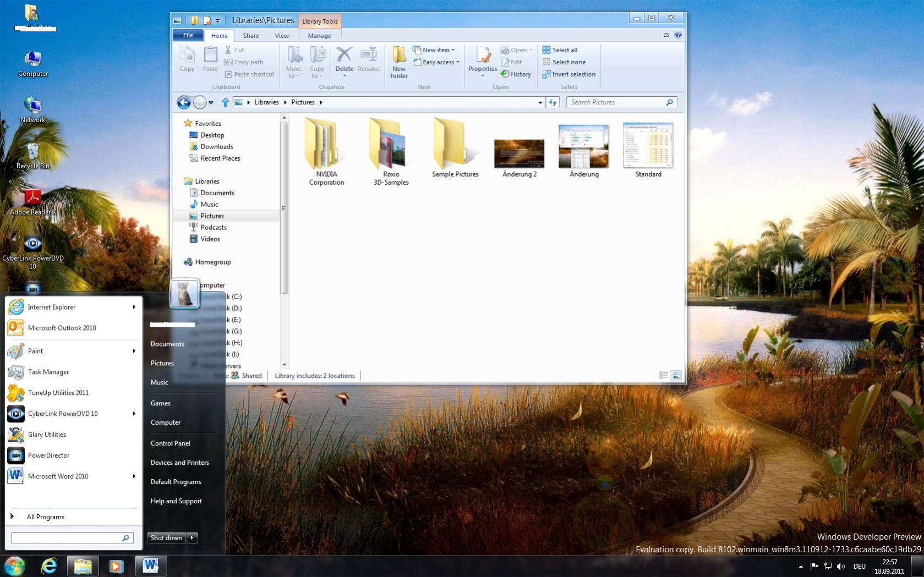
Task: Click Select all in the ribbon
Action: pos(560,50)
